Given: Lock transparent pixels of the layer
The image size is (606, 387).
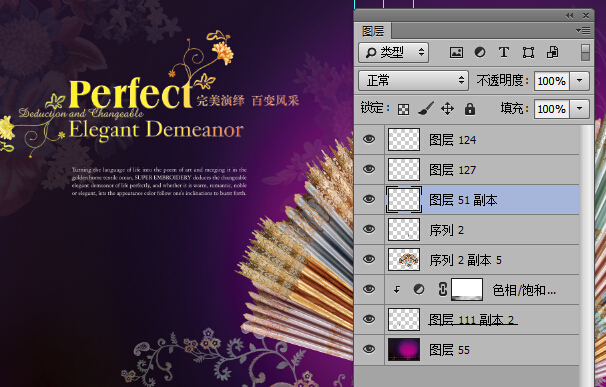Looking at the screenshot, I should pos(403,109).
